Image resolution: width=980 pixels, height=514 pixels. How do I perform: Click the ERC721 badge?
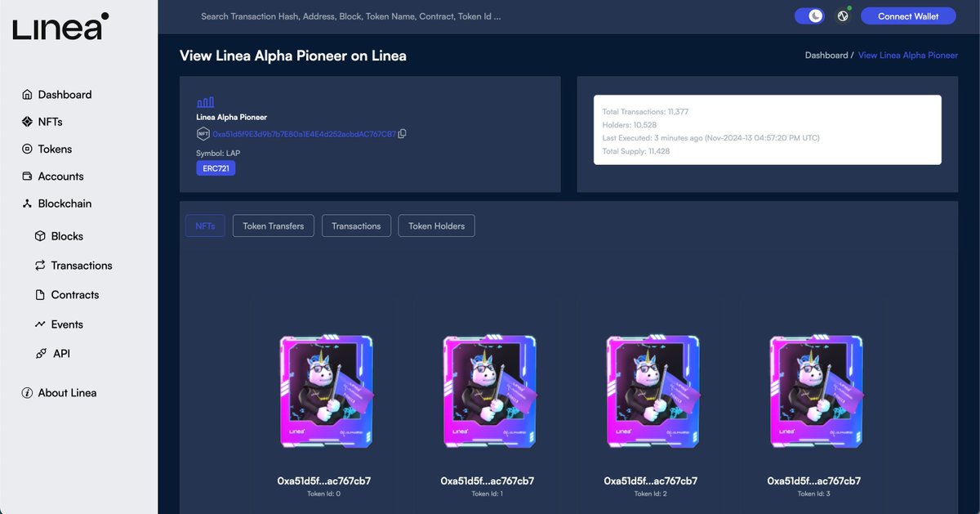pos(216,168)
